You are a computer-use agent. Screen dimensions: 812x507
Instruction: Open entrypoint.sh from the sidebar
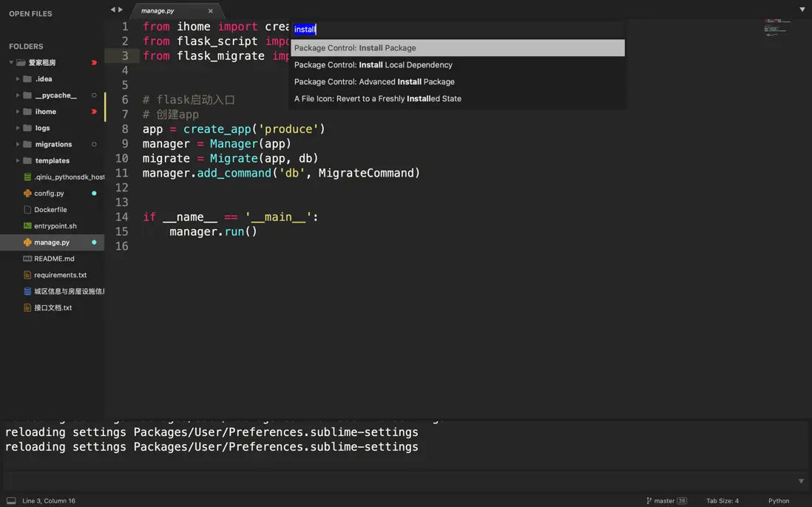click(55, 225)
